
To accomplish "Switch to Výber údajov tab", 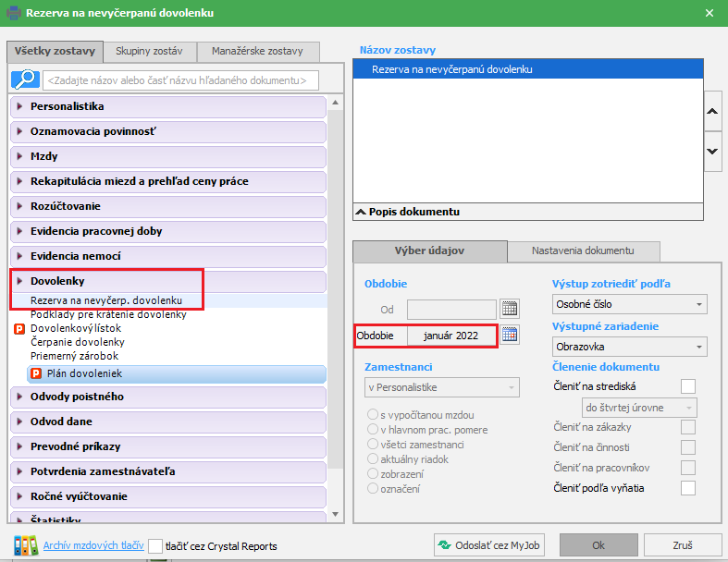I will (x=430, y=251).
